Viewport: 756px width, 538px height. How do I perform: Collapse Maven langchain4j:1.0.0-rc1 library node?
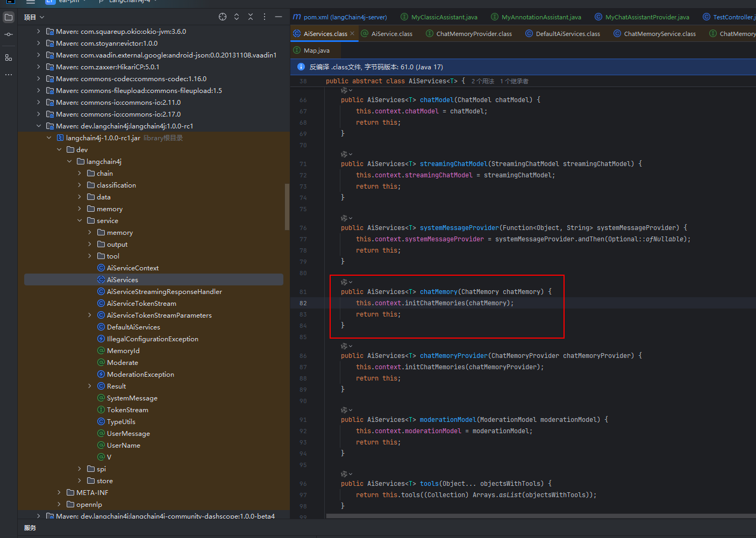38,126
